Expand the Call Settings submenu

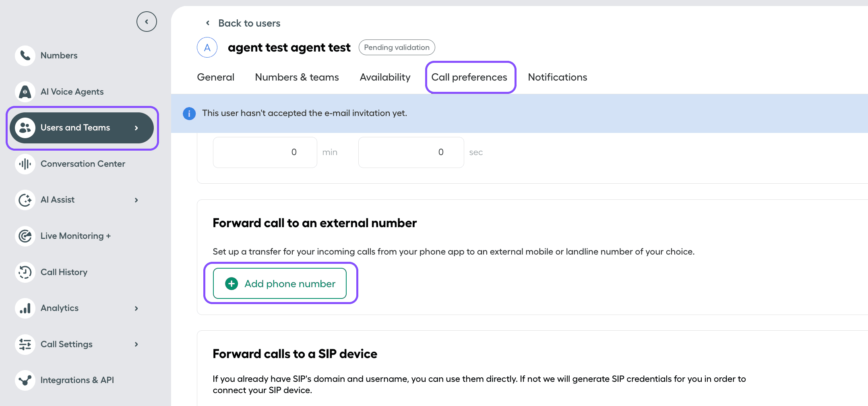(x=136, y=344)
